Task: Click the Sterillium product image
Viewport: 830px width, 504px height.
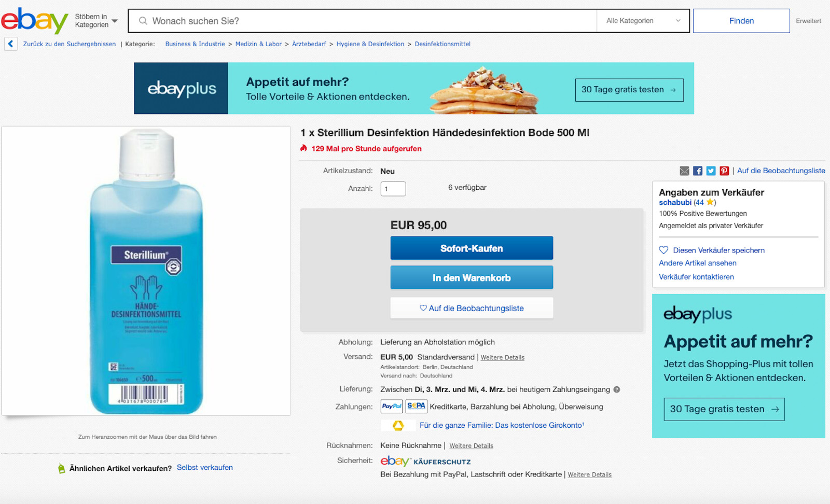Action: pos(146,271)
